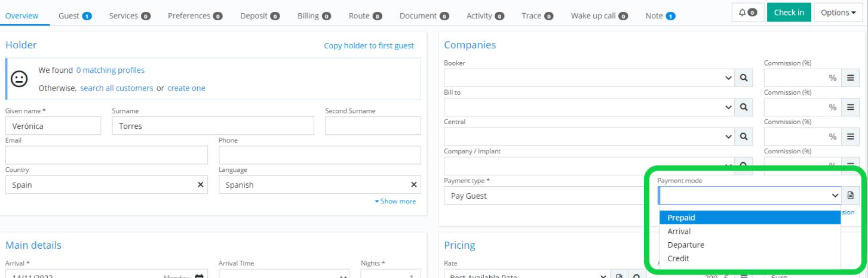Open the Central commission menu icon
Image resolution: width=868 pixels, height=278 pixels.
851,137
